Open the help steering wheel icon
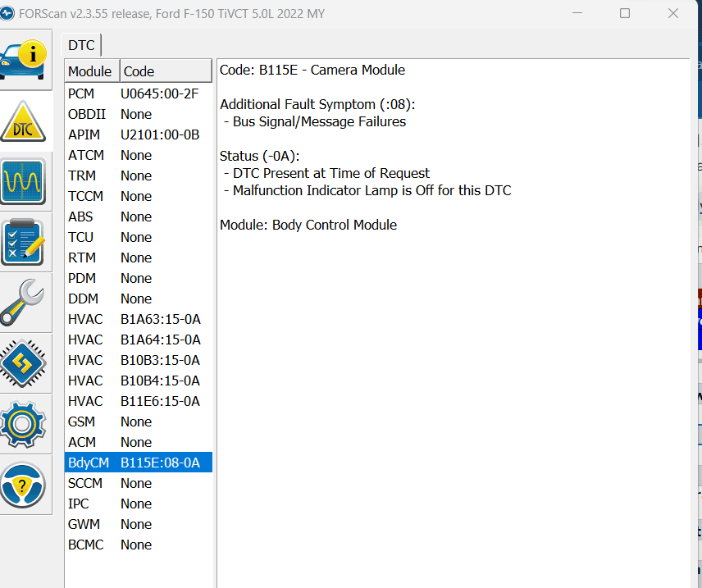Screen dimensions: 702x588 [x=25, y=485]
